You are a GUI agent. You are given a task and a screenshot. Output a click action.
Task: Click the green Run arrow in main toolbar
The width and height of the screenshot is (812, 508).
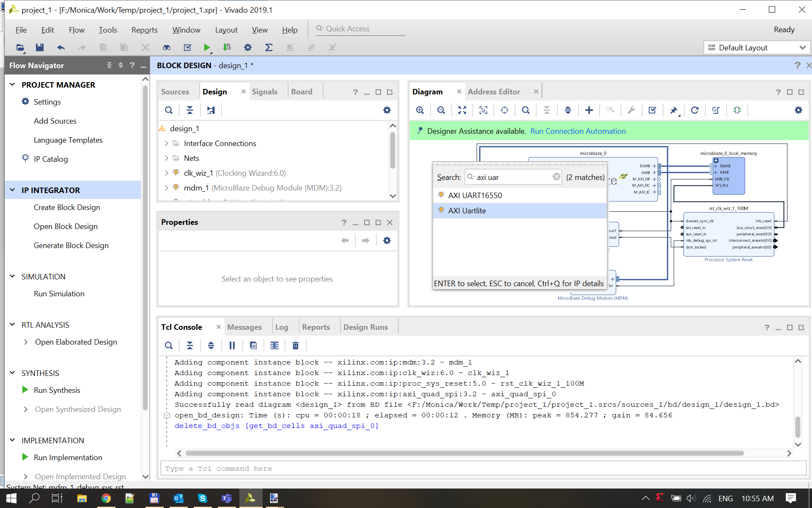pos(206,47)
